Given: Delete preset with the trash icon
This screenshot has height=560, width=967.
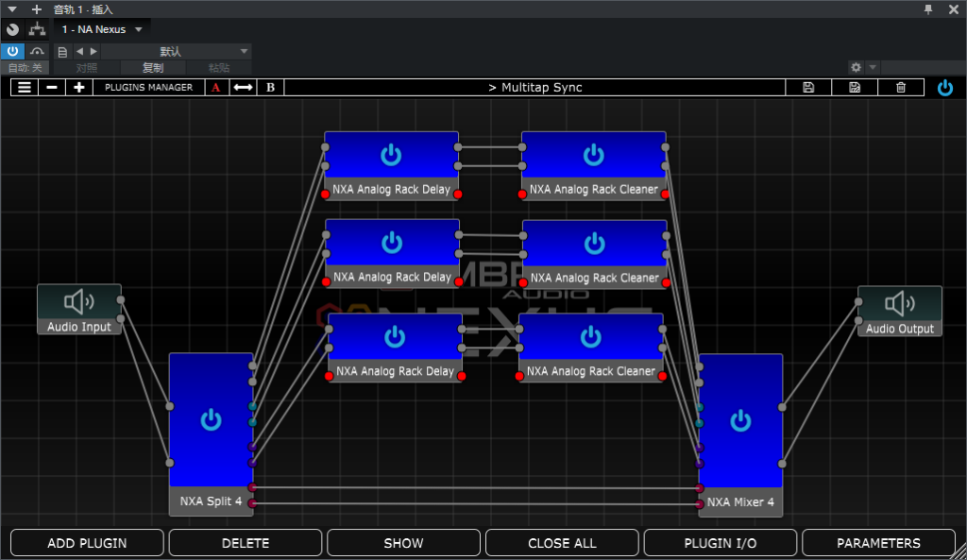Looking at the screenshot, I should coord(901,88).
